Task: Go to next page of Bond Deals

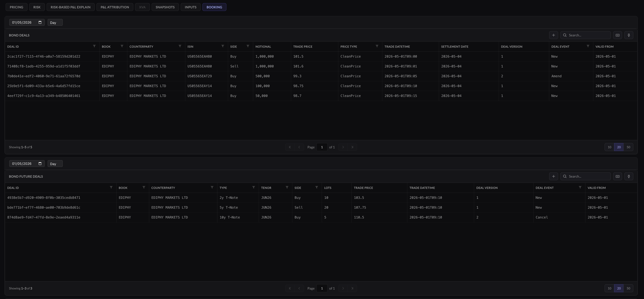Action: 343,147
